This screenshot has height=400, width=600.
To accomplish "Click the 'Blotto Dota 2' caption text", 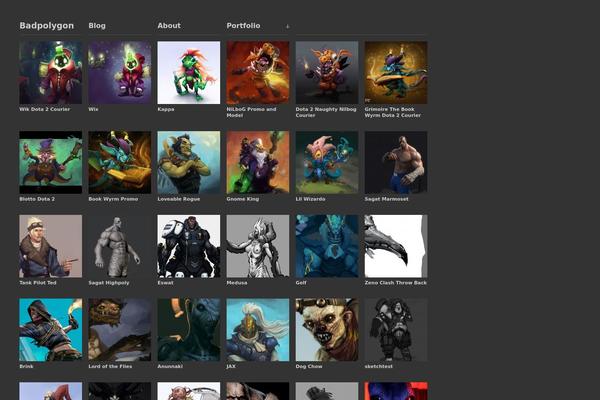I will (37, 199).
